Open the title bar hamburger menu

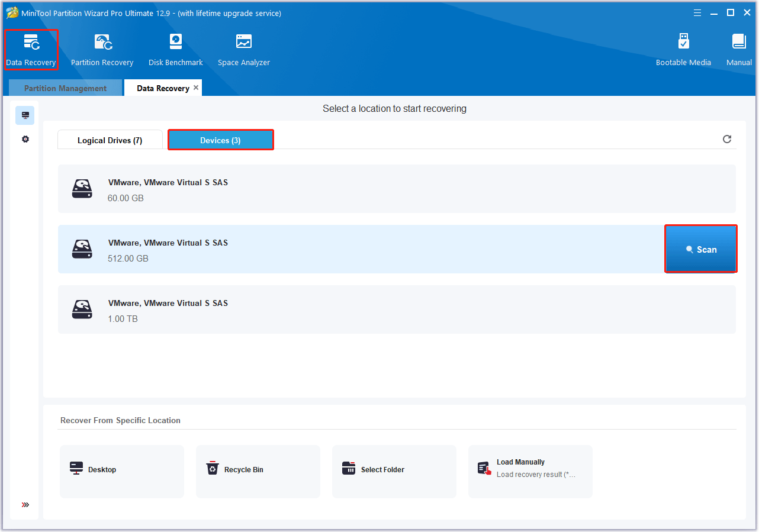tap(697, 12)
